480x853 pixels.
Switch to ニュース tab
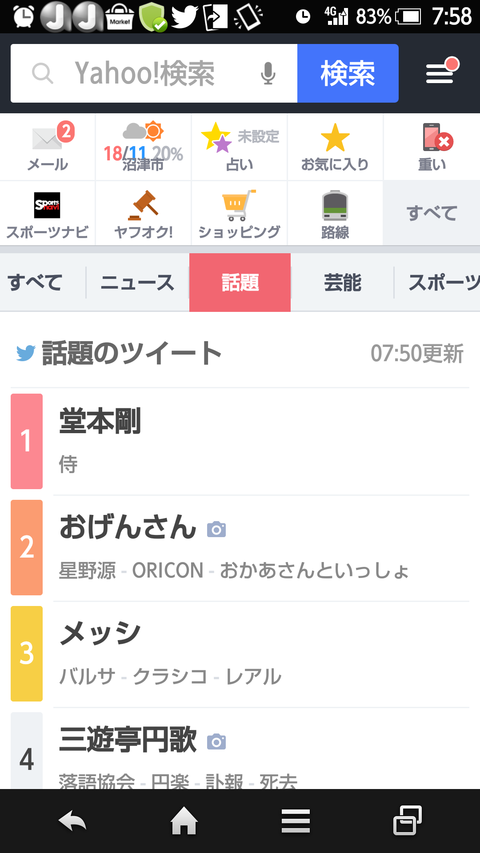[x=137, y=282]
